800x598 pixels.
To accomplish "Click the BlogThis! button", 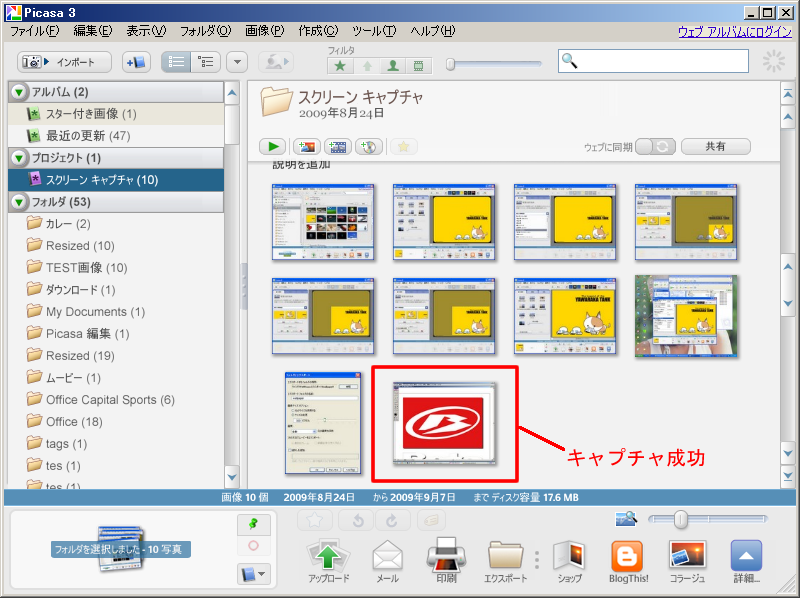I will (628, 561).
